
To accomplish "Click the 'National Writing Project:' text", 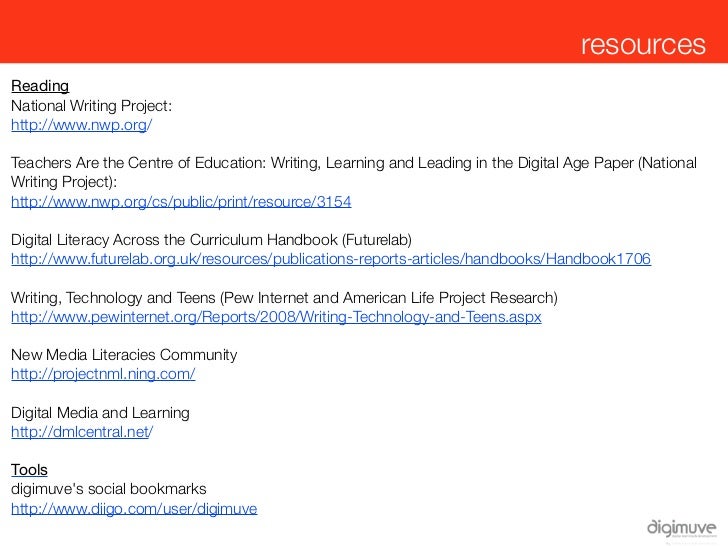I will (x=91, y=106).
